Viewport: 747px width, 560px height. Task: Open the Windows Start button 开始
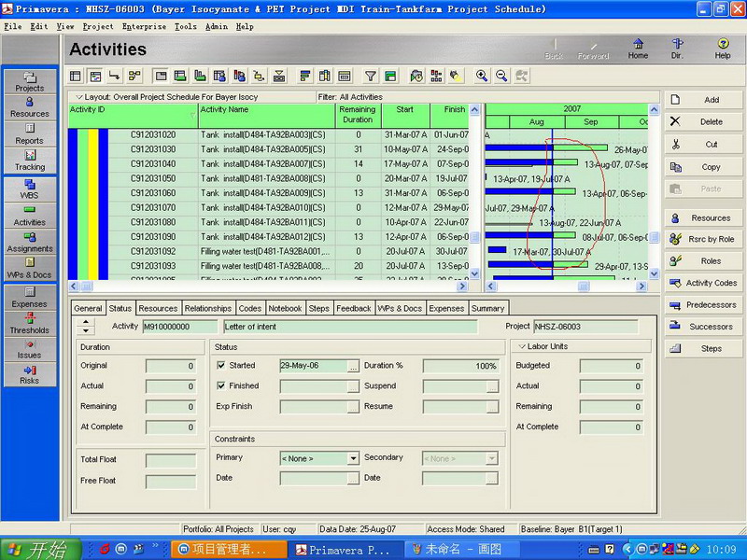pyautogui.click(x=40, y=550)
